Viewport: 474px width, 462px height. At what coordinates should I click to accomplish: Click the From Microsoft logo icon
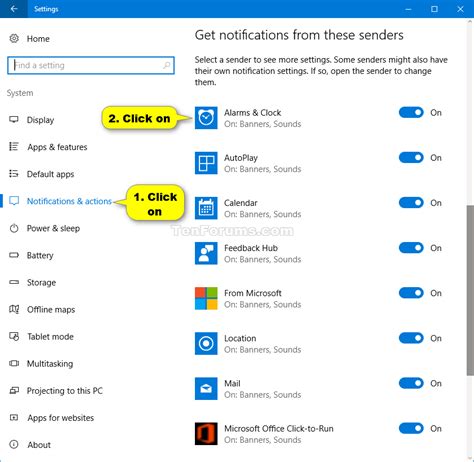206,298
